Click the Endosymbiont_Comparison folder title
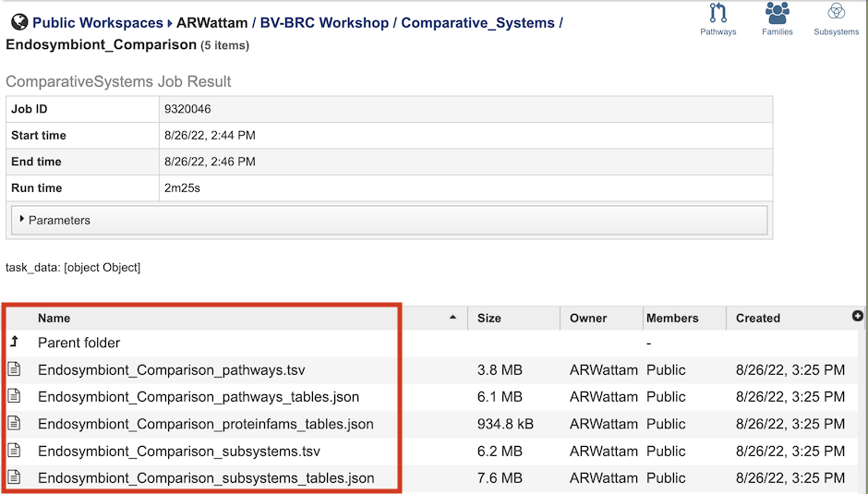The width and height of the screenshot is (868, 494). tap(101, 44)
